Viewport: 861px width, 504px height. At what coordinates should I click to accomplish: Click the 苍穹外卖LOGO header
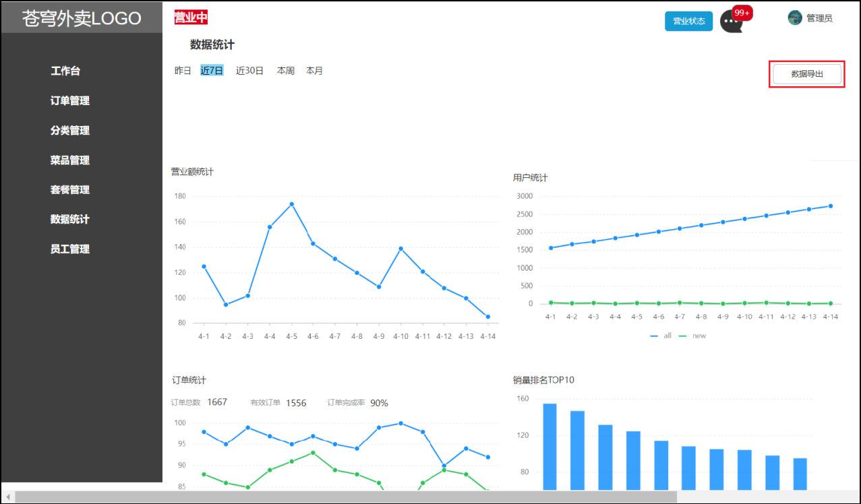click(x=82, y=18)
